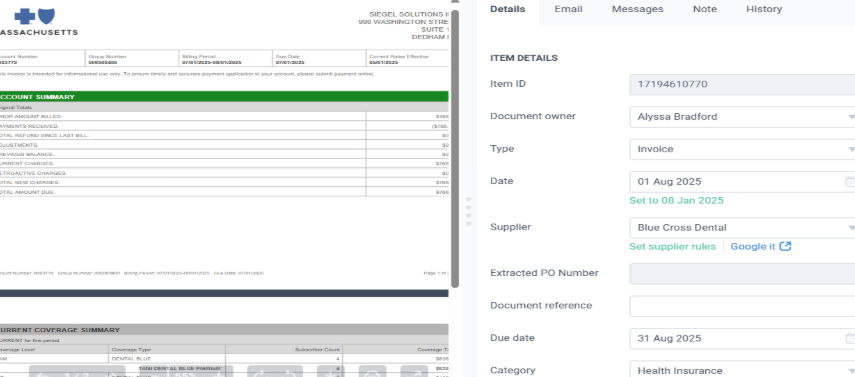The height and width of the screenshot is (377, 855).
Task: Click the Blue Cross logo in the invoice
Action: coord(34,16)
